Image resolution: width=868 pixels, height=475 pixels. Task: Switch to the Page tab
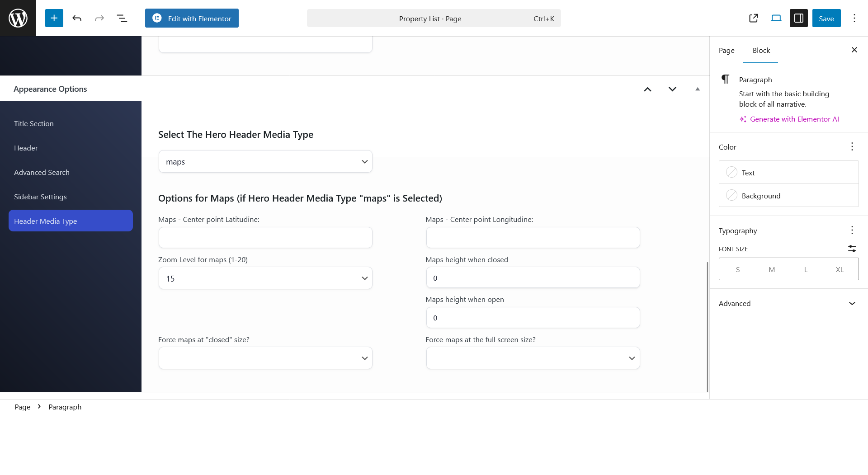pos(726,51)
